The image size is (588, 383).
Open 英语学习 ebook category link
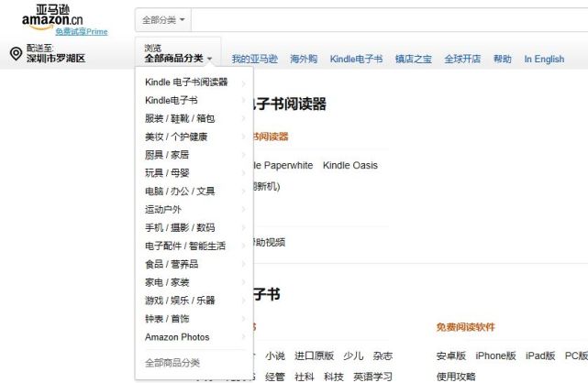coord(372,377)
